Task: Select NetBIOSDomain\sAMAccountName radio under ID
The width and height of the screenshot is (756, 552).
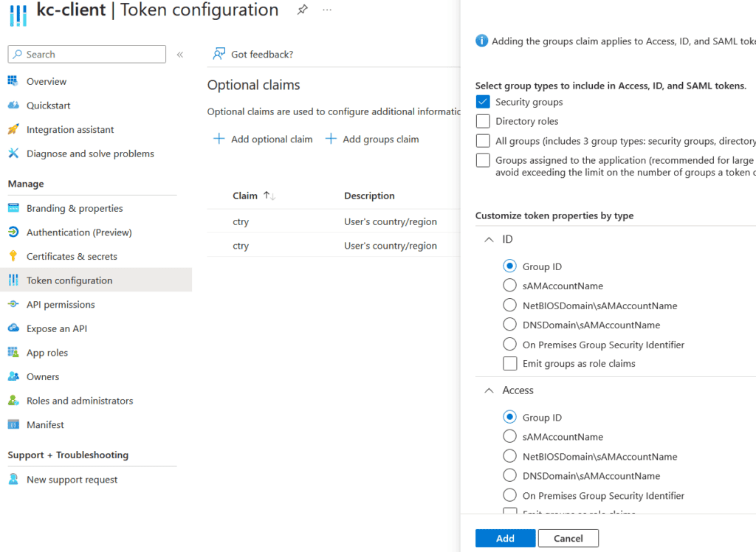Action: (x=509, y=306)
